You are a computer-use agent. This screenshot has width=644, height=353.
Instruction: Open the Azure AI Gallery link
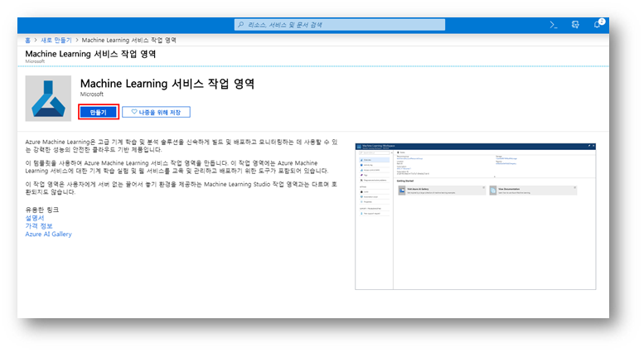click(x=48, y=234)
